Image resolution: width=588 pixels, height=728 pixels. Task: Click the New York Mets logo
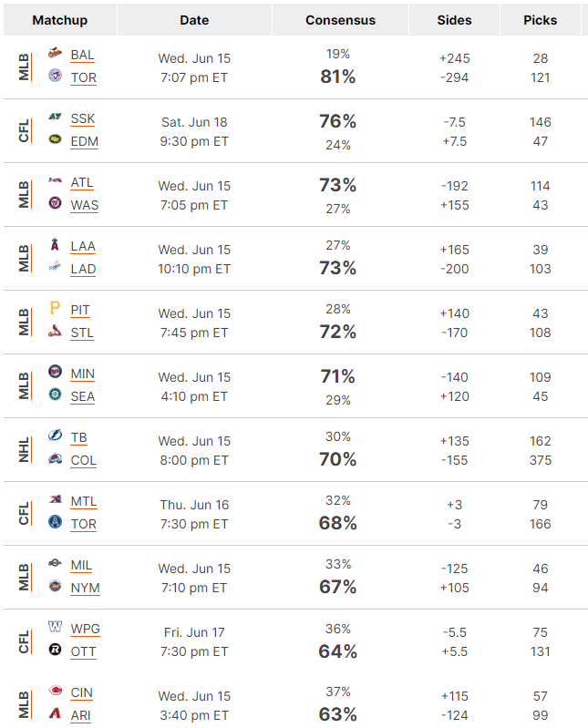(x=55, y=586)
